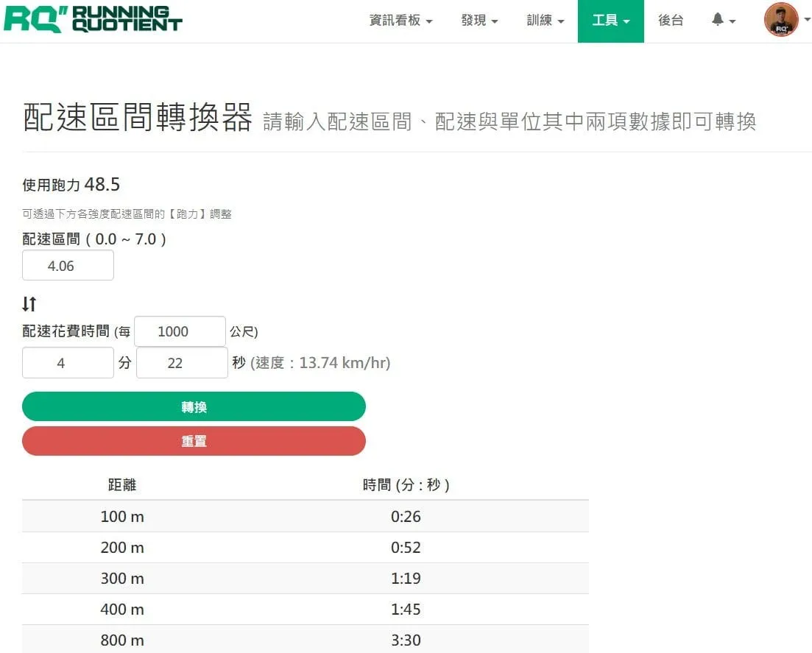Click the RQ Running Quotient logo

tap(93, 19)
